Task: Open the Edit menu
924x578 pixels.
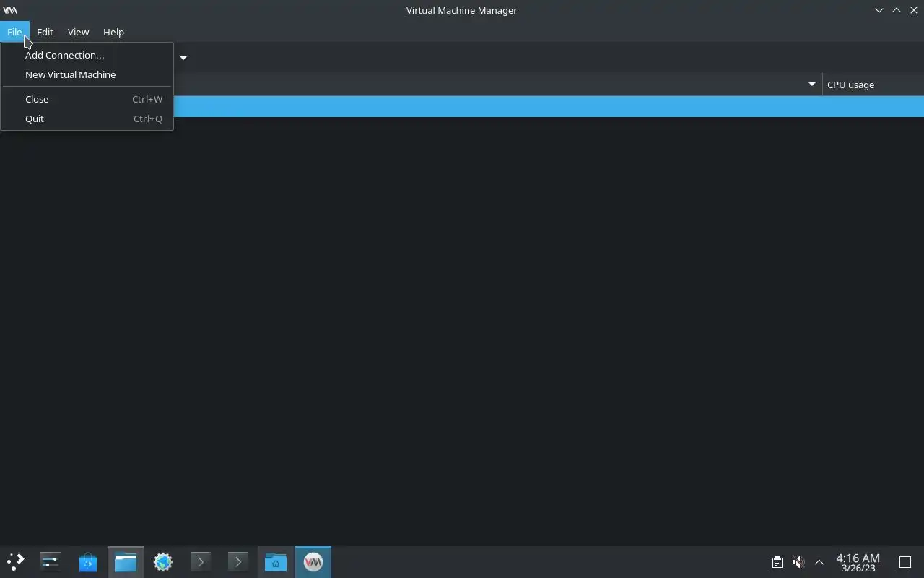Action: pyautogui.click(x=45, y=32)
